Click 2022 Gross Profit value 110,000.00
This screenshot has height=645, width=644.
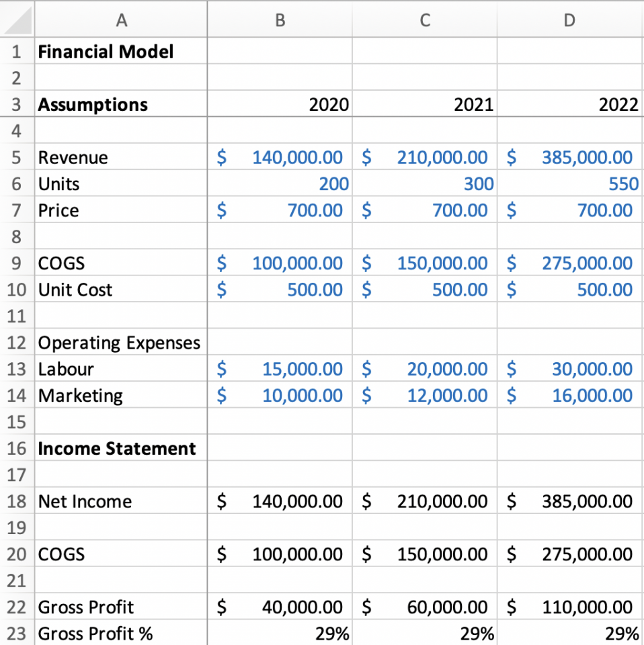(x=569, y=607)
